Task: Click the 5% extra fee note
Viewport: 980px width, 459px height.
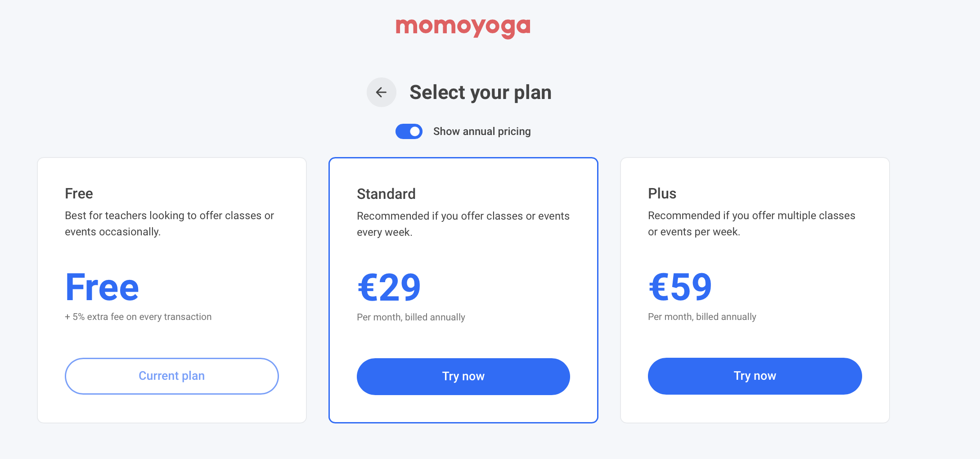Action: click(x=138, y=317)
